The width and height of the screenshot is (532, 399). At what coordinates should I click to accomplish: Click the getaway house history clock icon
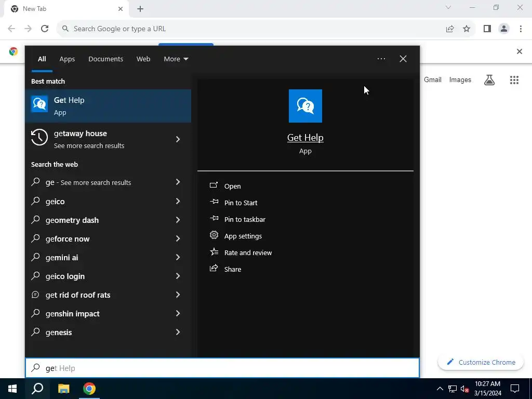coord(39,137)
